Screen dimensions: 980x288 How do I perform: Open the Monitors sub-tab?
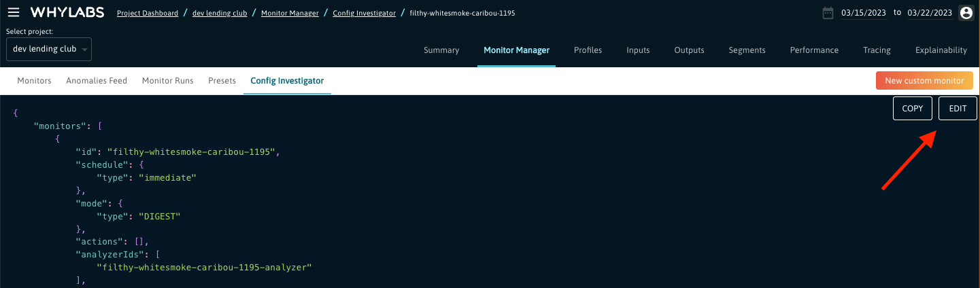tap(34, 80)
